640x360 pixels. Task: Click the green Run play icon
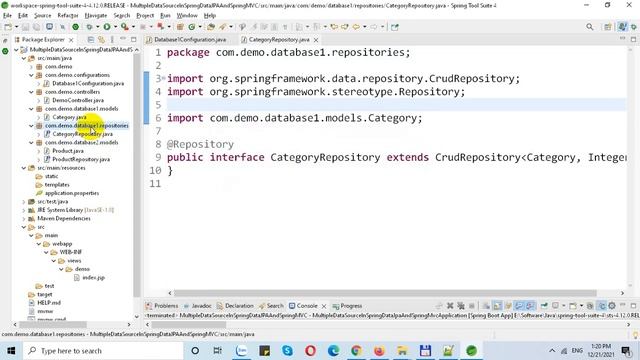coord(107,27)
